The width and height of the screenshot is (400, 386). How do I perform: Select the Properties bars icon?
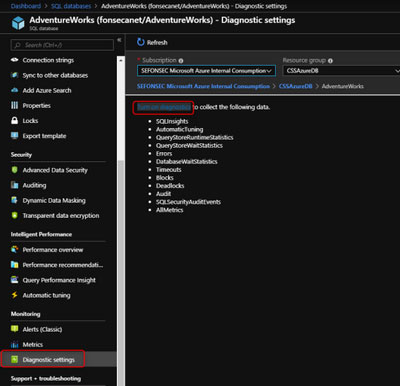pos(14,105)
